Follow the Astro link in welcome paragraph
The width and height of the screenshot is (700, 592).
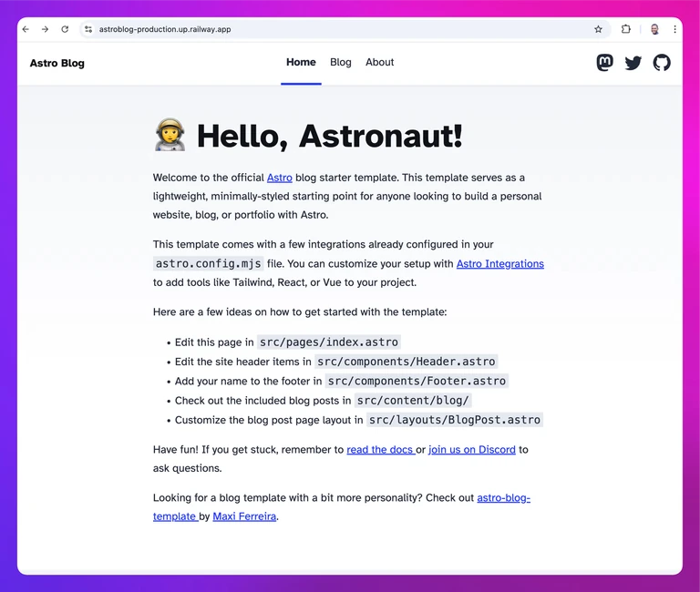pyautogui.click(x=280, y=178)
